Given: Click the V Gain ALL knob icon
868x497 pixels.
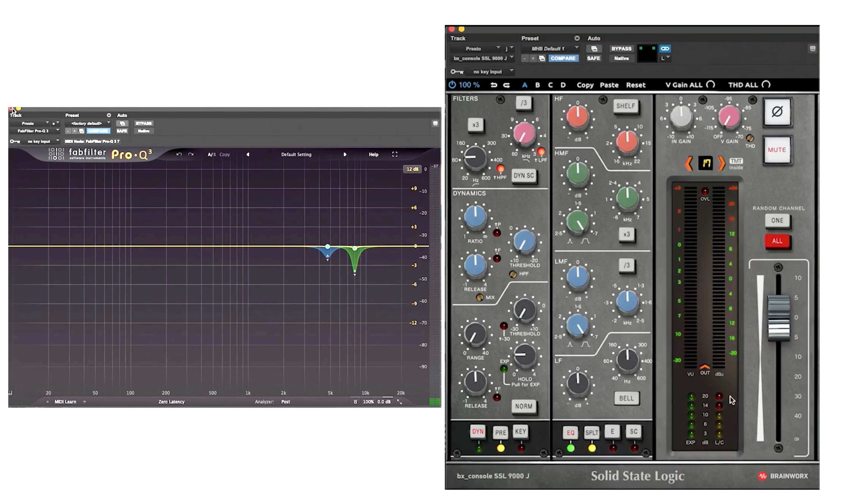Looking at the screenshot, I should pyautogui.click(x=710, y=85).
